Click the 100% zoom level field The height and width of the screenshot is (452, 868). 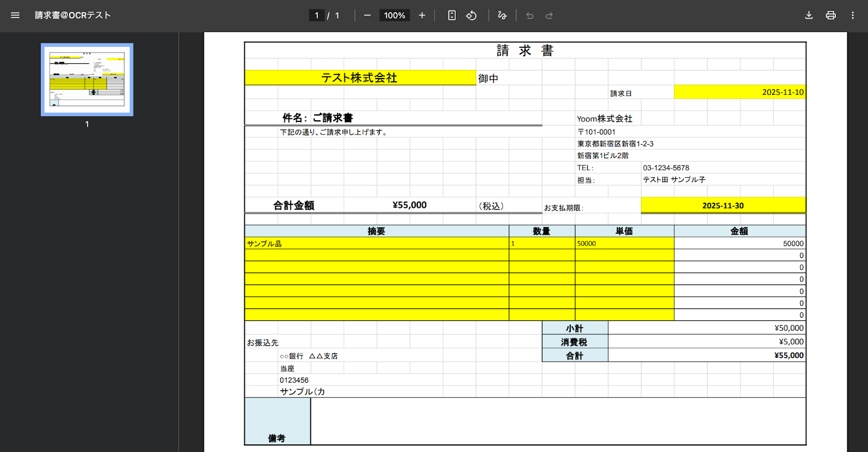(x=394, y=15)
